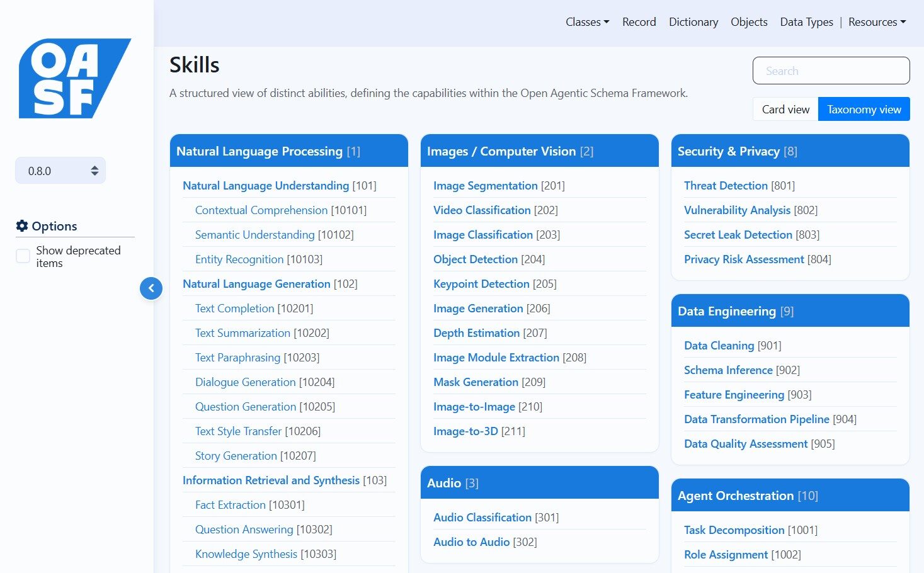Open the Resources dropdown menu
This screenshot has height=573, width=924.
877,22
